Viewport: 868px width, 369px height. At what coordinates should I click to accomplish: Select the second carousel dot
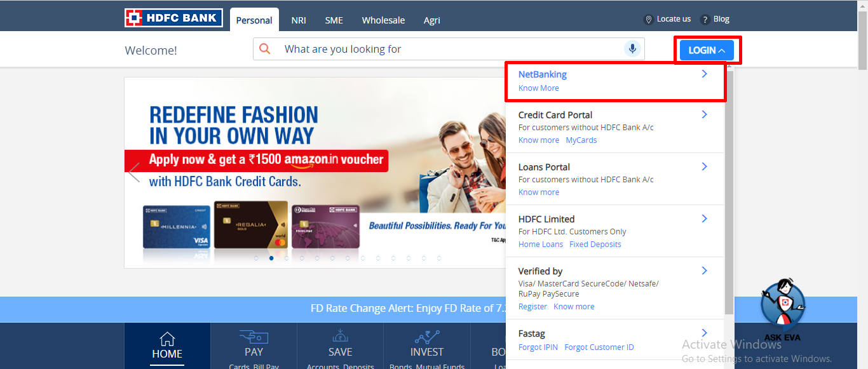pyautogui.click(x=271, y=258)
